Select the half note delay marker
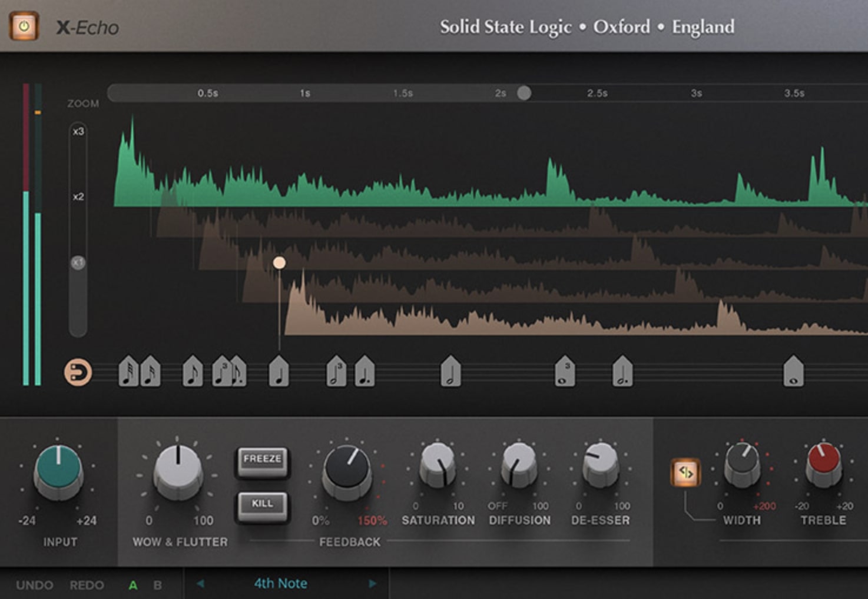The width and height of the screenshot is (868, 599). click(x=450, y=371)
